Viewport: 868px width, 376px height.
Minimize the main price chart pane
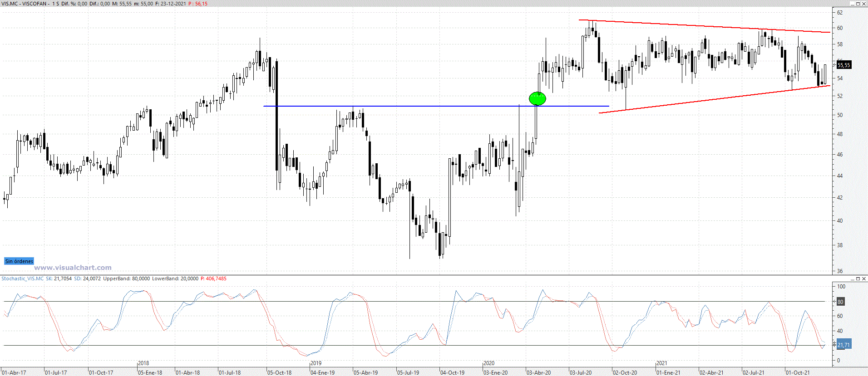[x=852, y=4]
